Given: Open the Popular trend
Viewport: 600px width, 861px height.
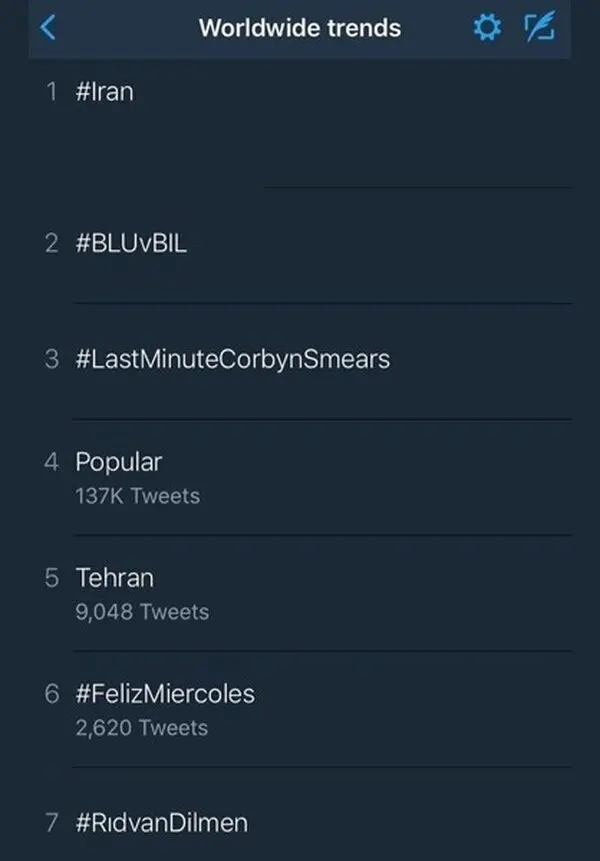Looking at the screenshot, I should point(119,462).
